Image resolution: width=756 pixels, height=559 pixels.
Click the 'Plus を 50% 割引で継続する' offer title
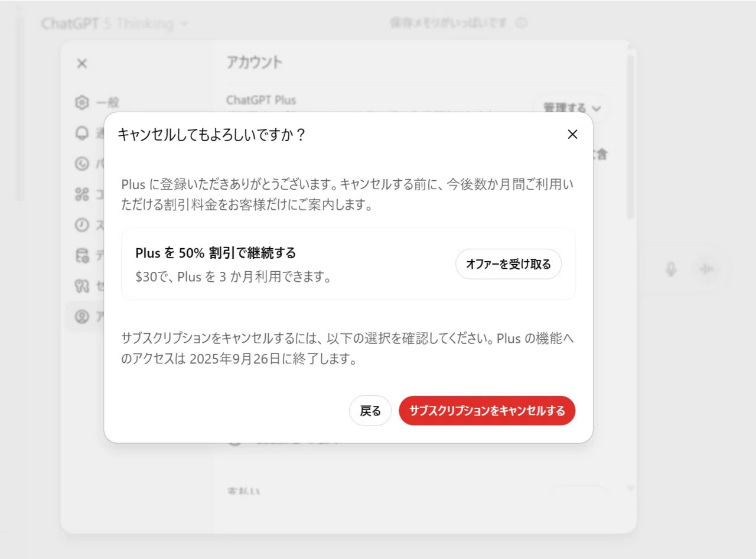216,253
